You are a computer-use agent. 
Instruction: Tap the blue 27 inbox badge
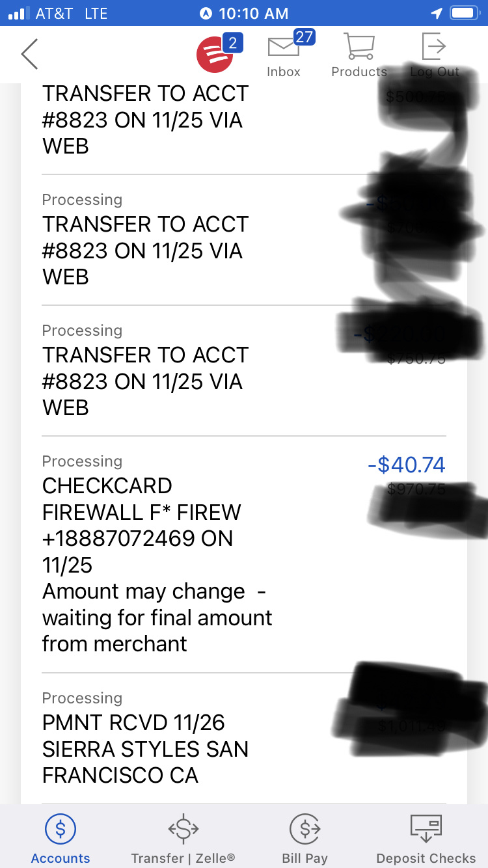tap(304, 36)
